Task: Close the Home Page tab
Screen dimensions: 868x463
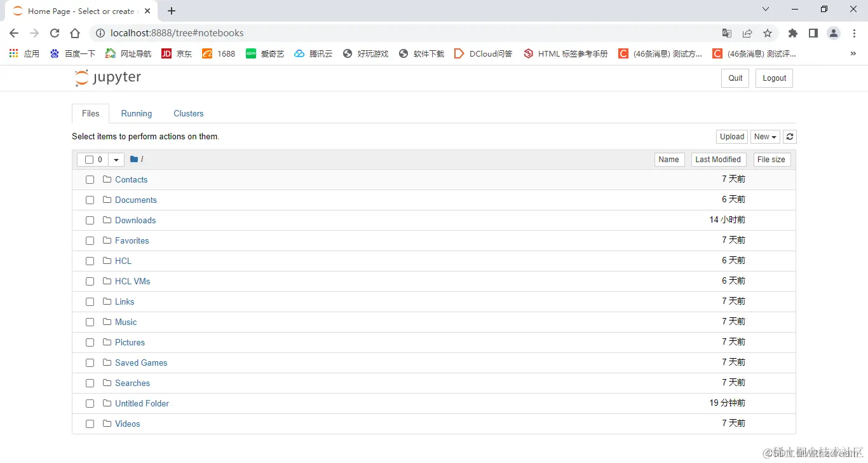Action: pyautogui.click(x=147, y=11)
